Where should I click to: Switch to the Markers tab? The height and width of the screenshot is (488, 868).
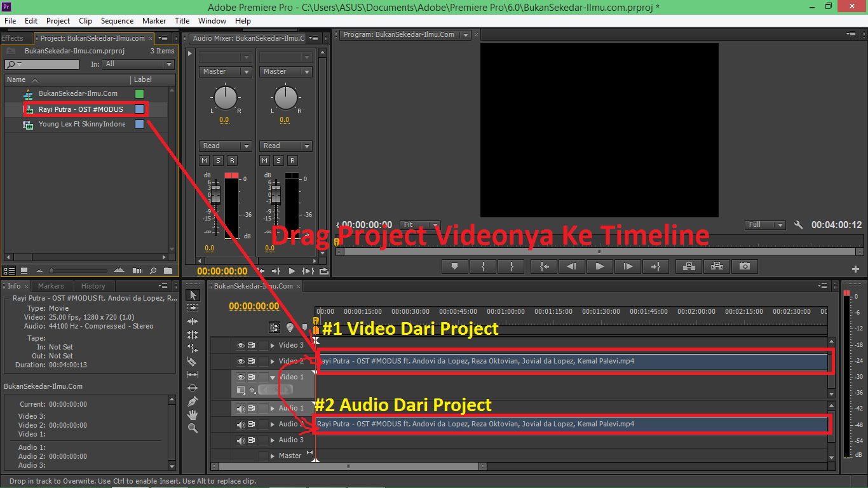pyautogui.click(x=51, y=286)
